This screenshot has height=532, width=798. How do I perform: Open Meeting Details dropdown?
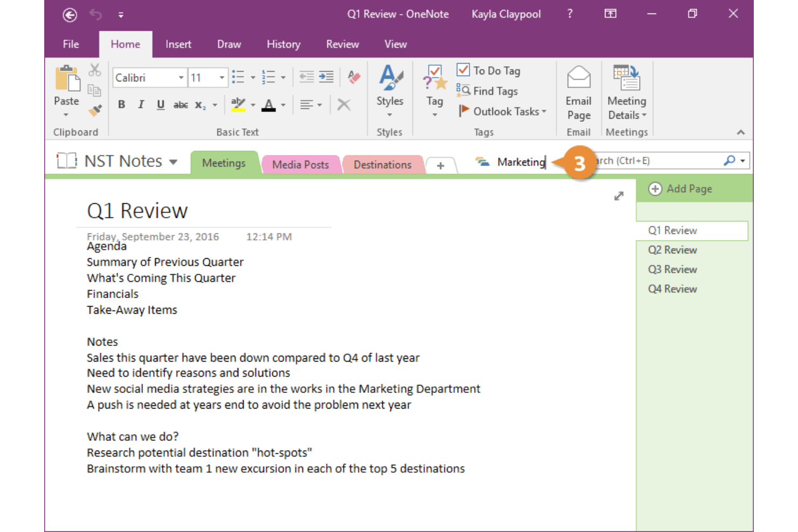627,93
